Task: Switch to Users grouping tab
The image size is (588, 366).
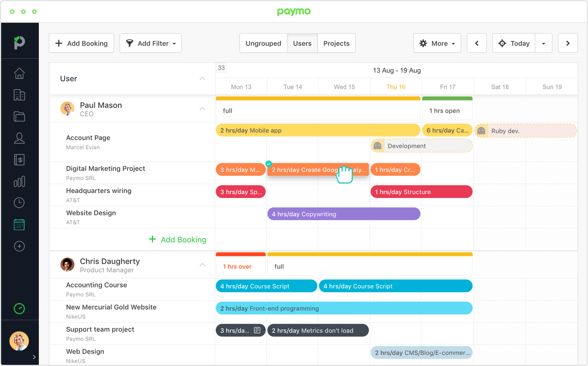Action: coord(302,43)
